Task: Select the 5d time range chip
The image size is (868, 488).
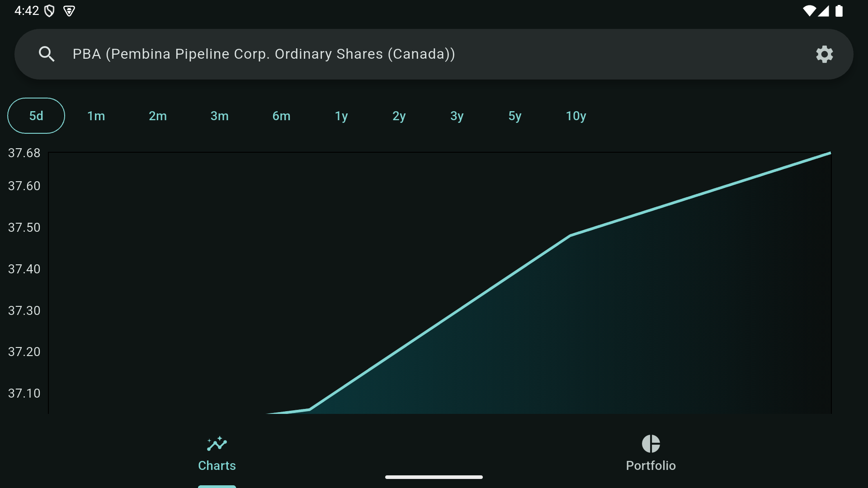Action: pyautogui.click(x=36, y=116)
